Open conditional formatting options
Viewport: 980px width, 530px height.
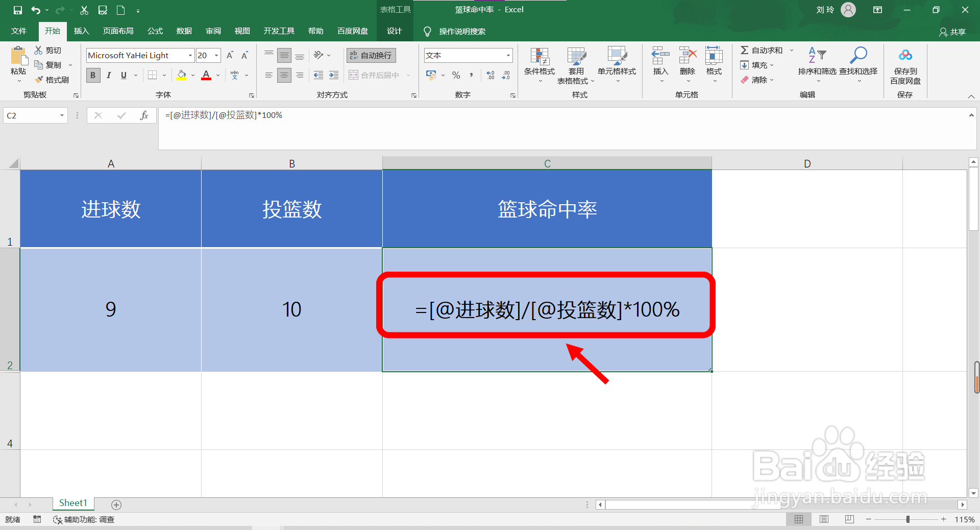click(x=538, y=65)
